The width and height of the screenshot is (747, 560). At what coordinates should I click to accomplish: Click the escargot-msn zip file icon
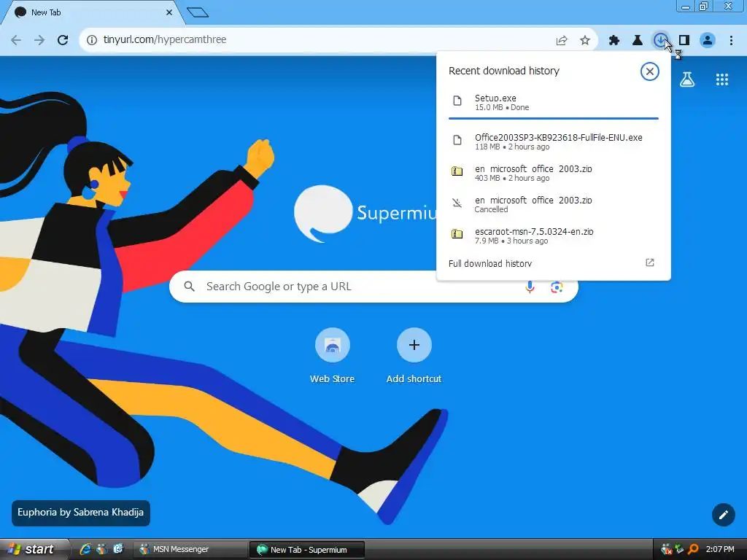(x=457, y=234)
